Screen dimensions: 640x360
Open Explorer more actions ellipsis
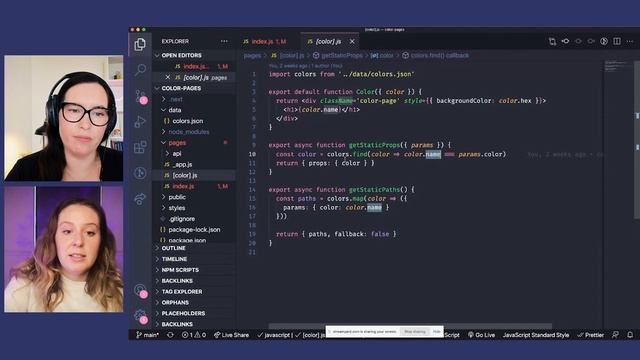click(x=224, y=41)
